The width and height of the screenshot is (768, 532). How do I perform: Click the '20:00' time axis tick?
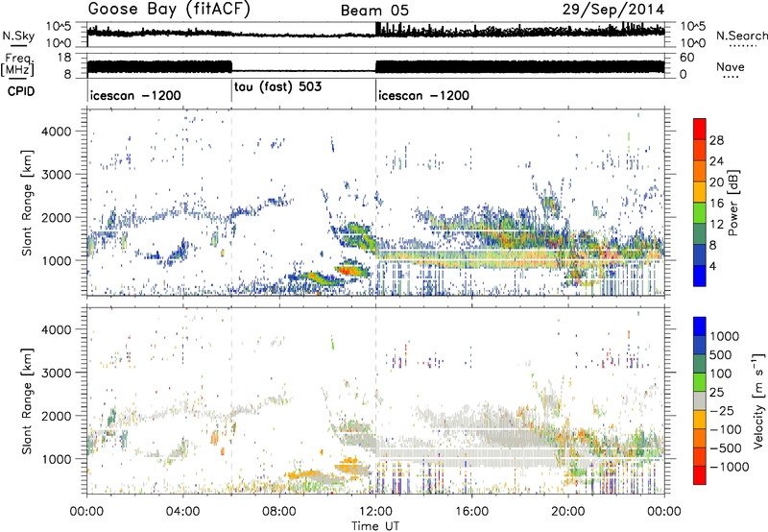pyautogui.click(x=568, y=512)
